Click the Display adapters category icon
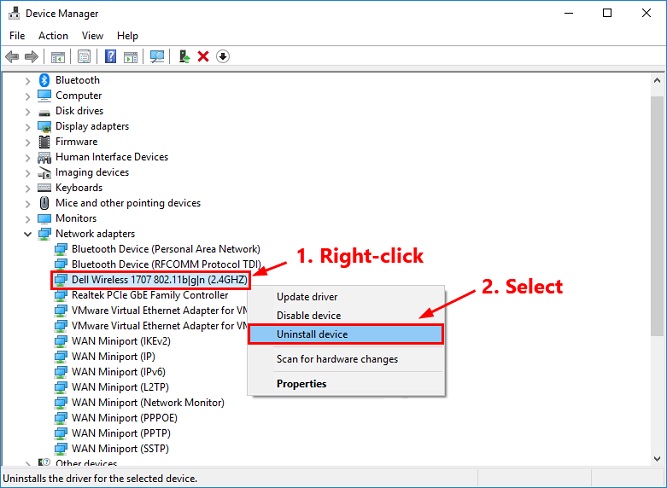The width and height of the screenshot is (667, 488). pos(44,126)
